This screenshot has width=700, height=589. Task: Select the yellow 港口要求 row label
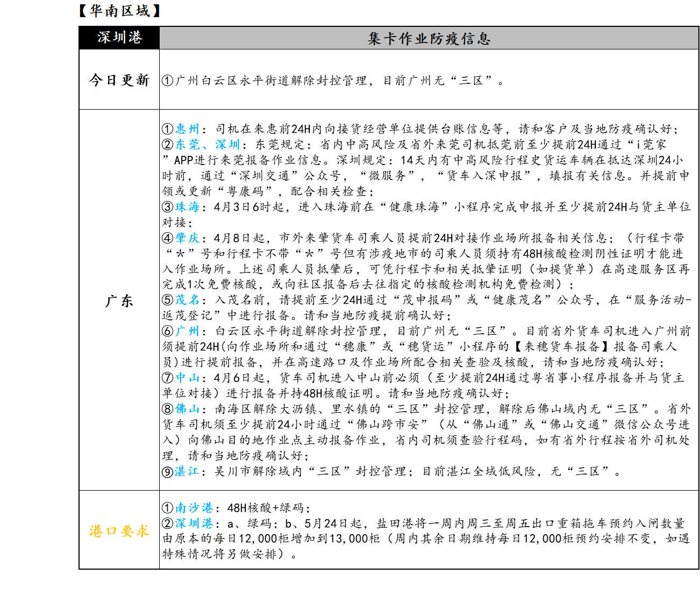[119, 531]
